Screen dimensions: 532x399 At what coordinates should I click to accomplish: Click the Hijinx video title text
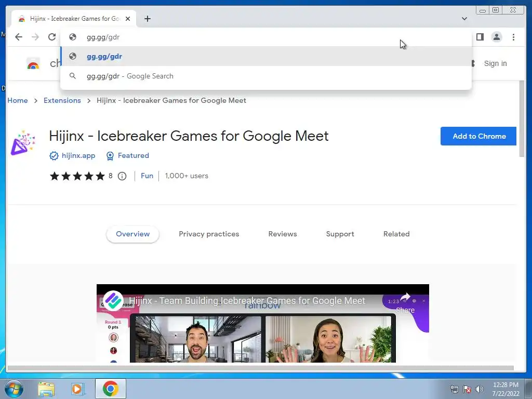point(247,301)
